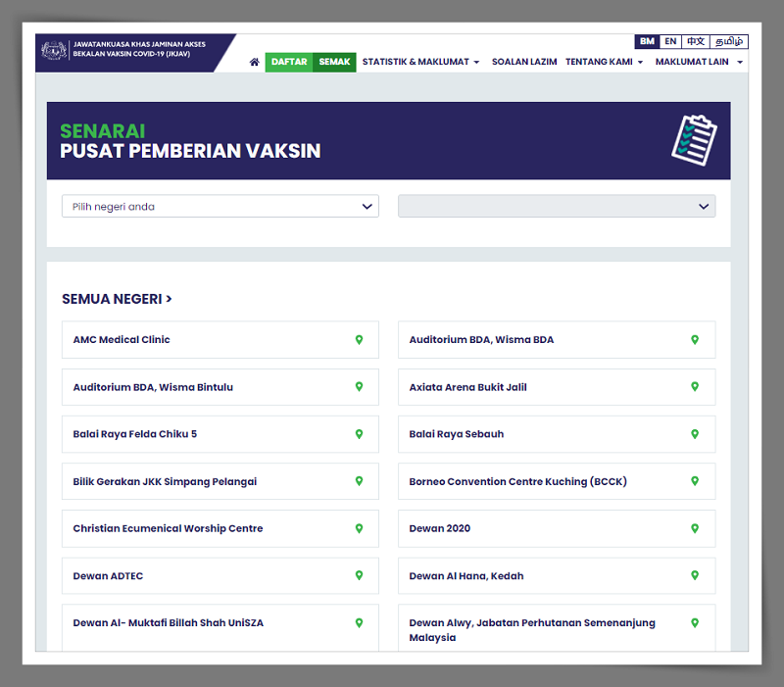Switch language to BM
The width and height of the screenshot is (784, 687).
click(x=647, y=42)
